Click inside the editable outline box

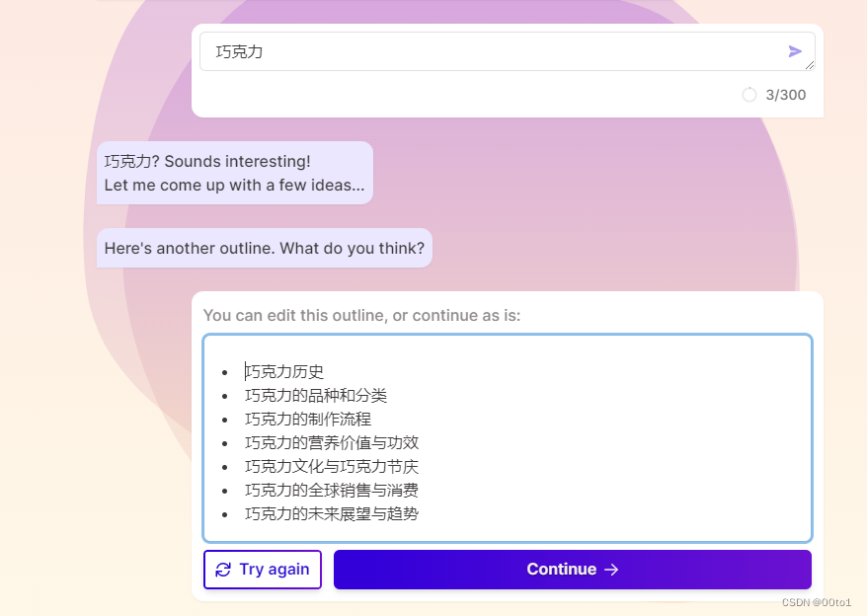[507, 438]
